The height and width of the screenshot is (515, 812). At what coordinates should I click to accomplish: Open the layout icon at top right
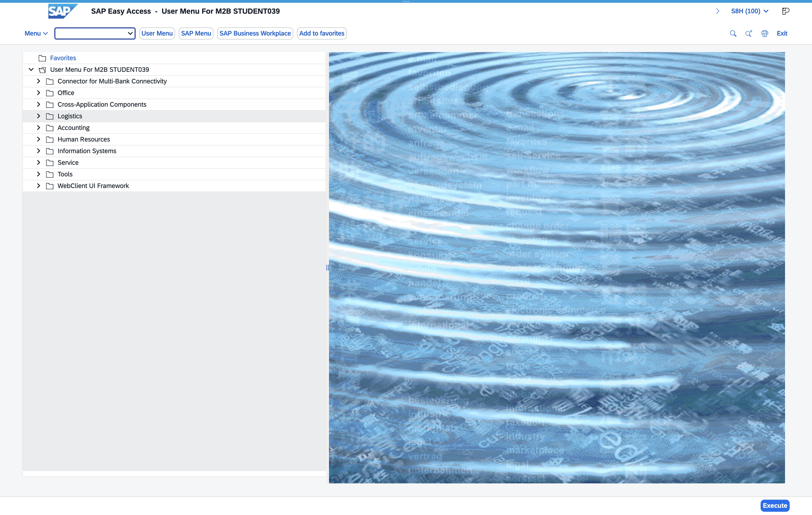point(785,11)
